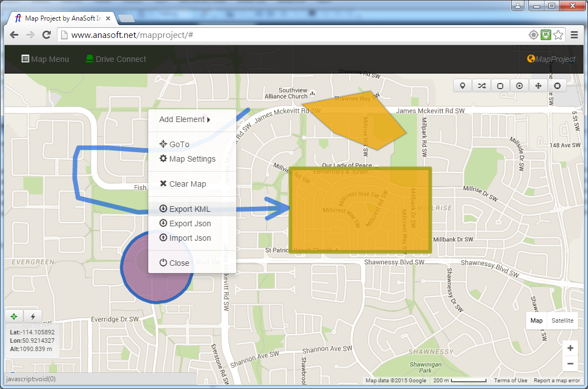Choose Export KML
This screenshot has width=588, height=389.
tap(192, 209)
